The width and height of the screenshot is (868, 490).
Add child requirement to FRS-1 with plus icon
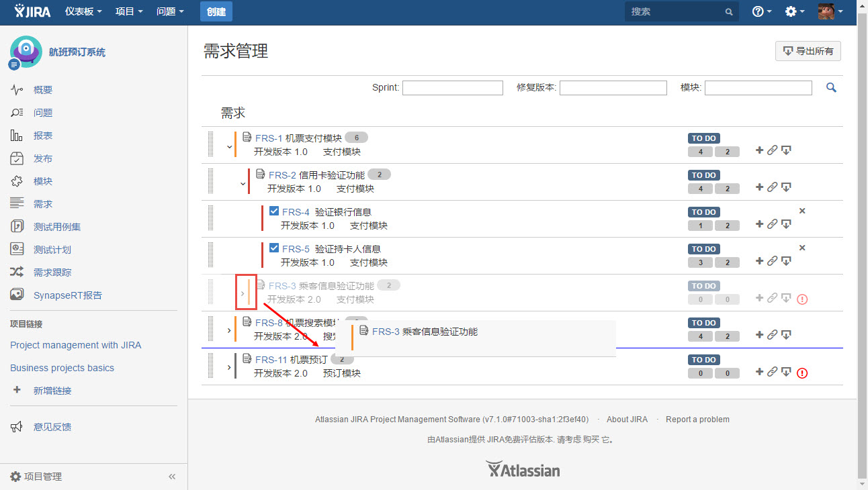pos(759,150)
